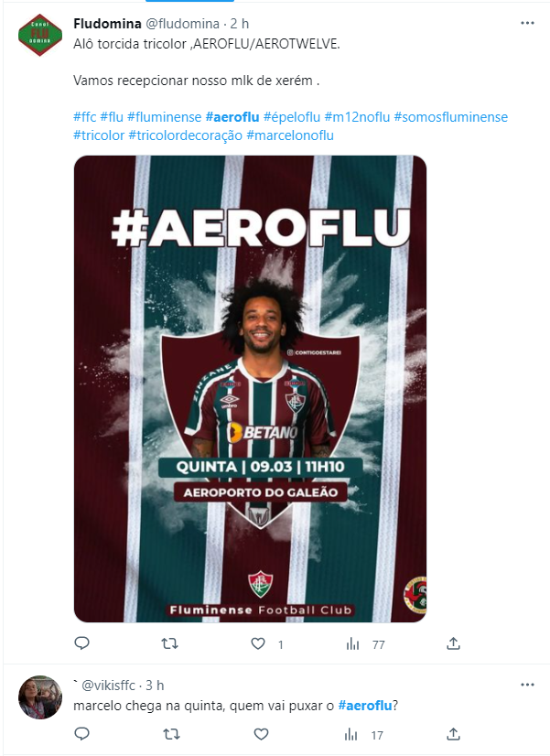Open #aeroflu hashtag in @vikisffc tweet
Screen dimensions: 550x756
tap(365, 706)
